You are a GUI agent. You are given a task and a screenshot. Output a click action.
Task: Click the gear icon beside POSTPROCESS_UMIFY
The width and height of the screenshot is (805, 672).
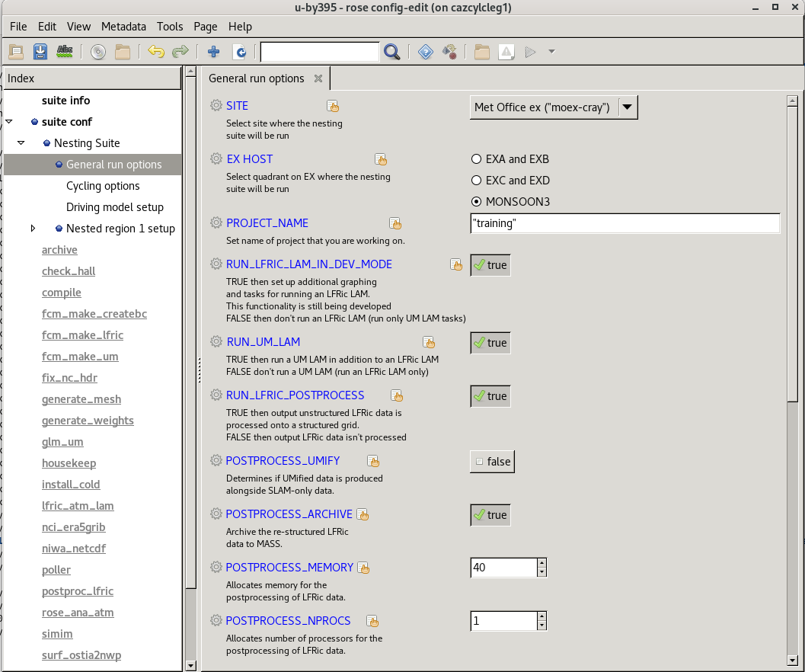point(216,460)
